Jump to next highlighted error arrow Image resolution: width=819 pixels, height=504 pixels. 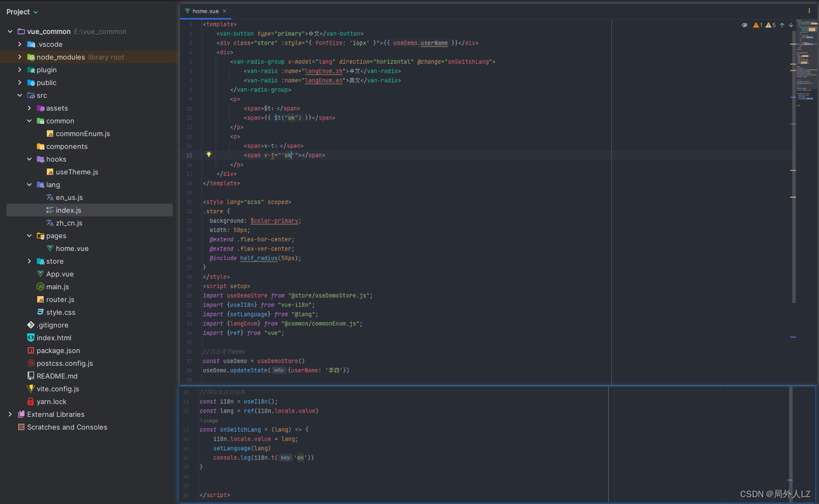(791, 25)
